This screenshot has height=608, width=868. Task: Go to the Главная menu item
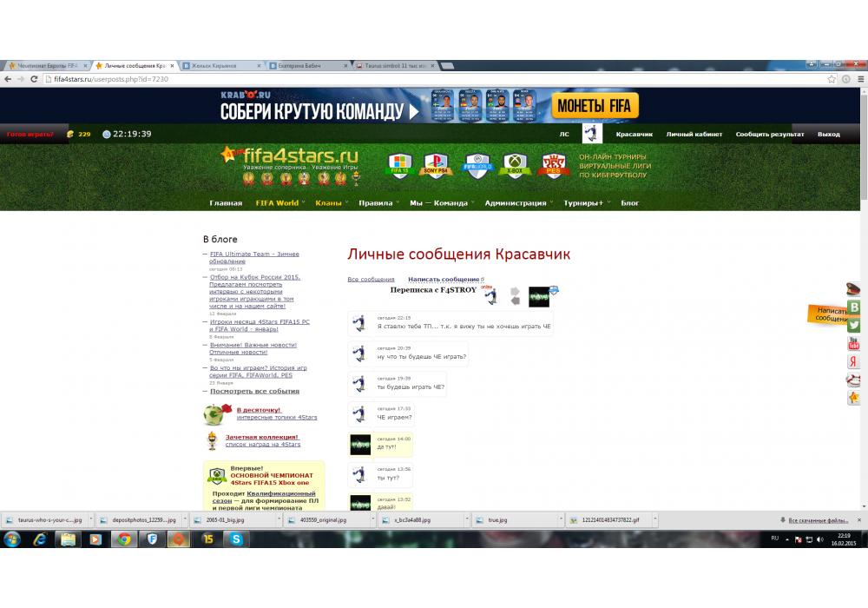(x=226, y=202)
